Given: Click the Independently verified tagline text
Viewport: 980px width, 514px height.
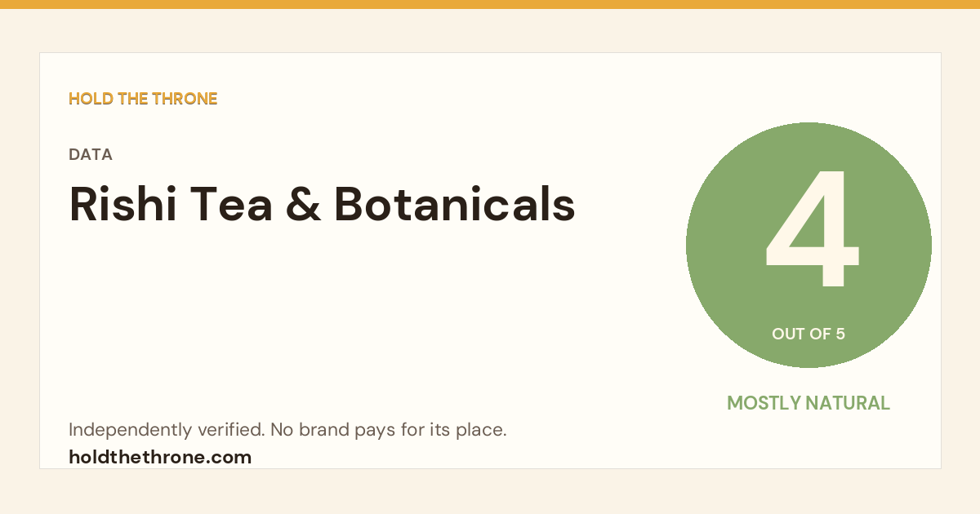Looking at the screenshot, I should point(287,430).
